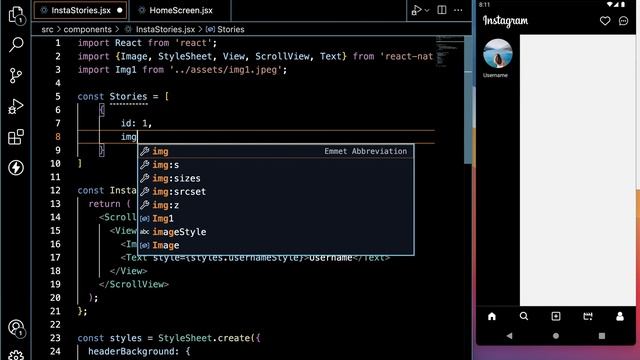The image size is (640, 360).
Task: Click 'id: 1,' on line 7
Action: click(x=136, y=123)
